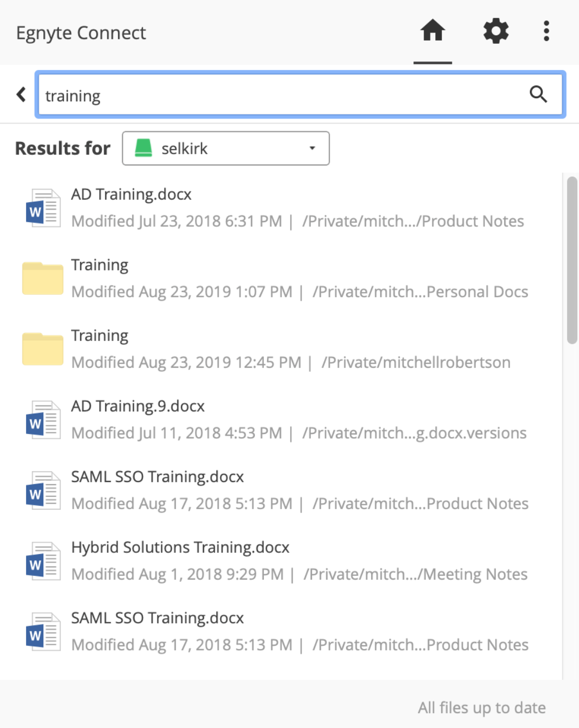Screen dimensions: 579x728
Task: Open the last SAML SSO Training.docx result
Action: tap(158, 618)
